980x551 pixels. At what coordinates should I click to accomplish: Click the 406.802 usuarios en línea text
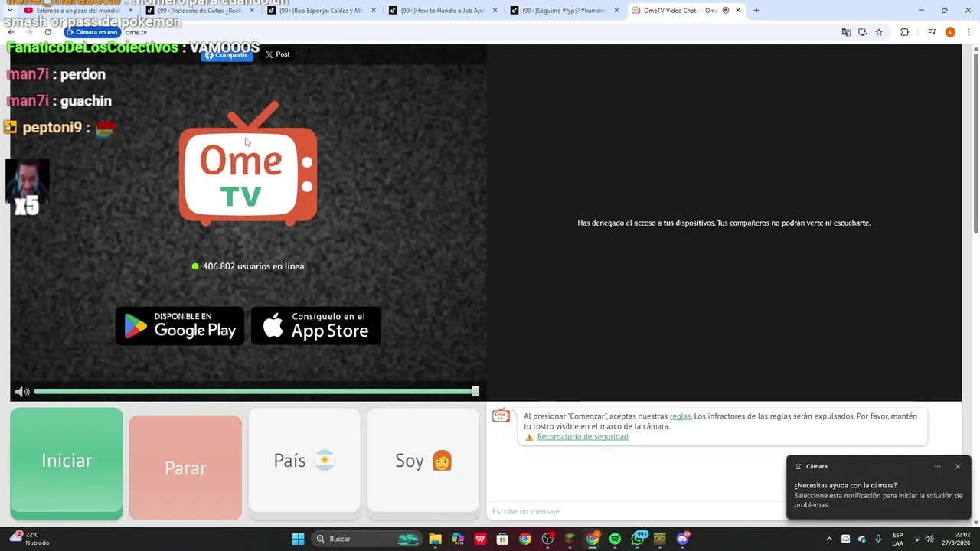coord(253,266)
